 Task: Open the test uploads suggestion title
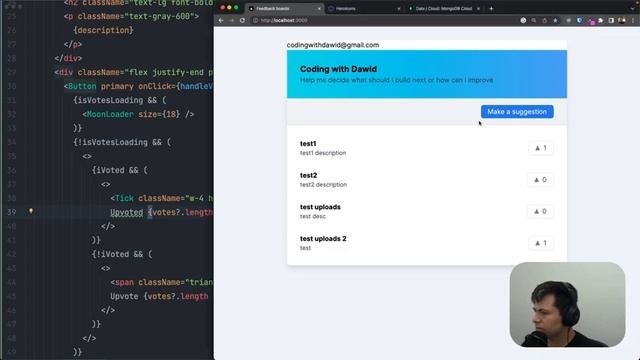pyautogui.click(x=320, y=207)
